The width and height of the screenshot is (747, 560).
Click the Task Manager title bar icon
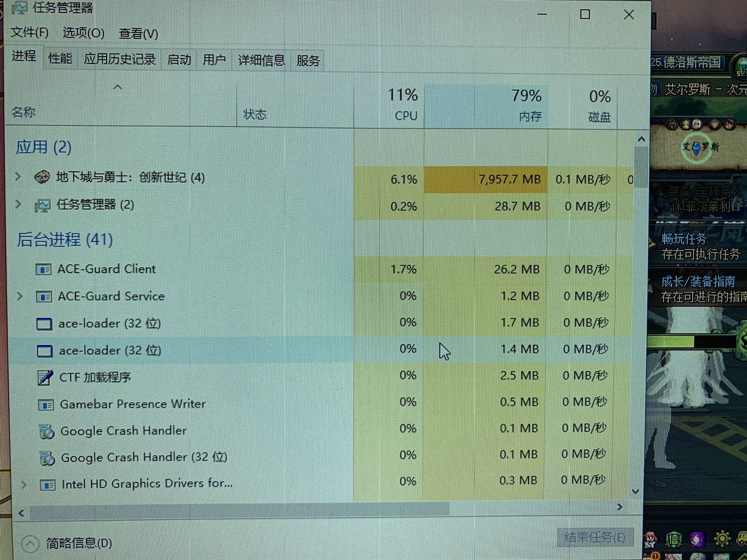point(20,8)
